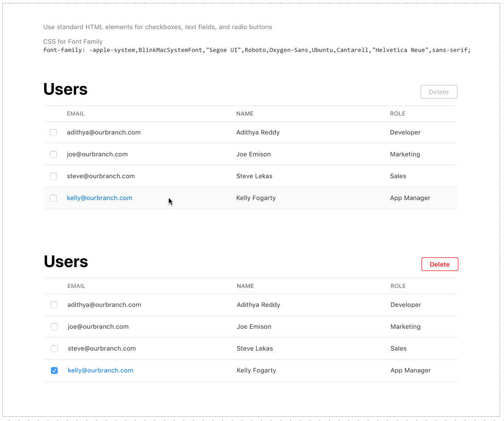The width and height of the screenshot is (504, 421).
Task: Tick joe@ourbranch.com checkbox in second Users table
Action: point(54,327)
